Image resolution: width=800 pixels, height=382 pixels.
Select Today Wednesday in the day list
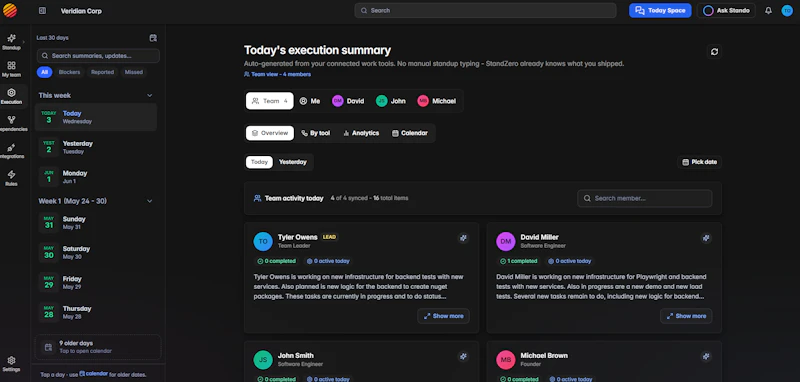pos(96,117)
